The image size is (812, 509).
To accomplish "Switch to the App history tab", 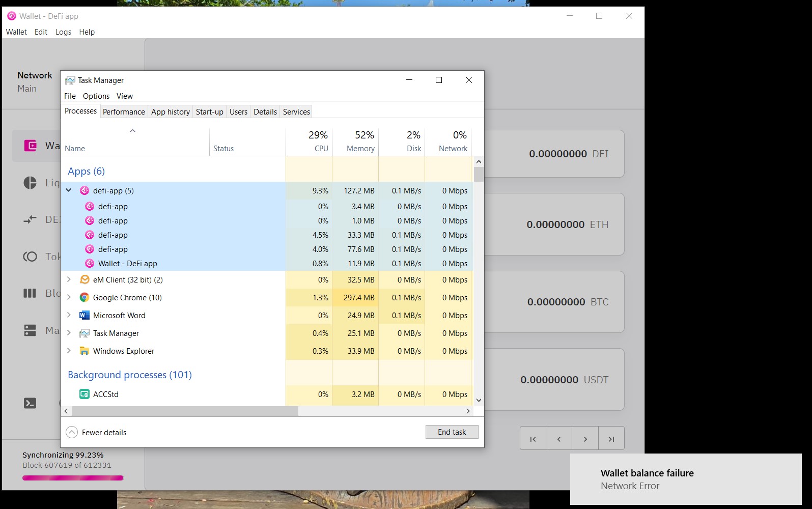I will 171,112.
